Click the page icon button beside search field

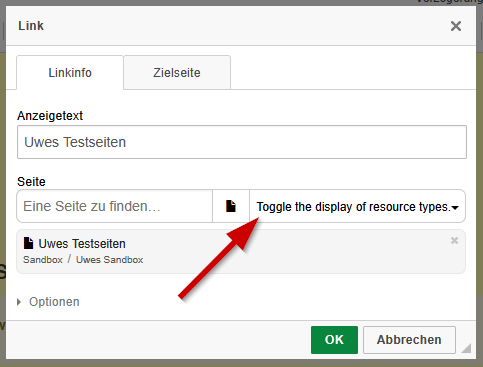(231, 206)
